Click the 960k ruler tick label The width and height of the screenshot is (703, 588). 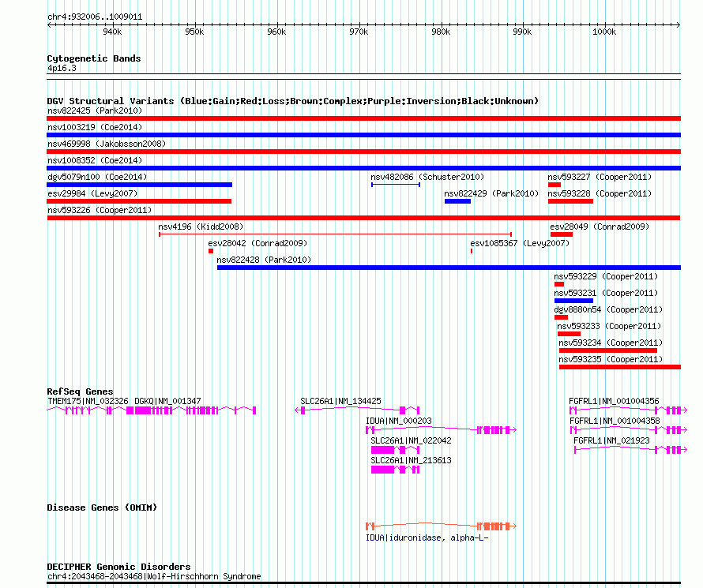pos(276,32)
